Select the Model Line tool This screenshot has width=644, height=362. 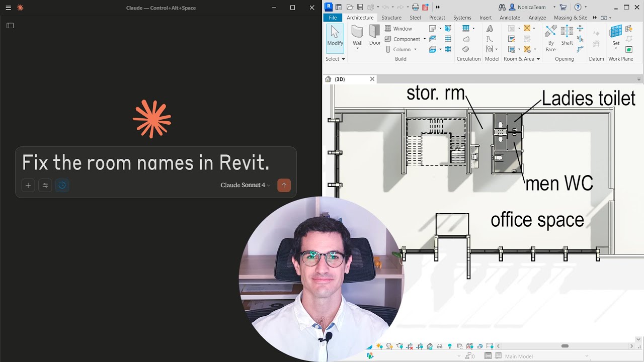(490, 39)
